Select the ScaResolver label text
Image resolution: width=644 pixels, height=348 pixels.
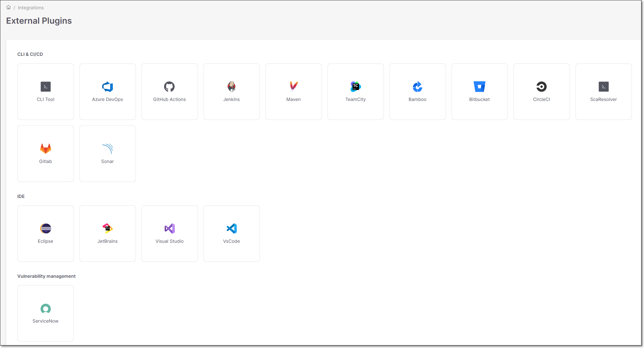point(604,99)
